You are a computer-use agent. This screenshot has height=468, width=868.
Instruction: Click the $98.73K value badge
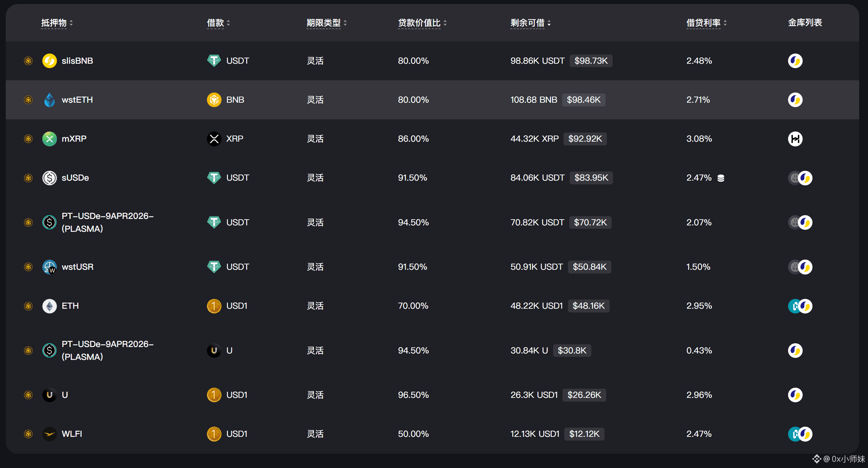591,61
